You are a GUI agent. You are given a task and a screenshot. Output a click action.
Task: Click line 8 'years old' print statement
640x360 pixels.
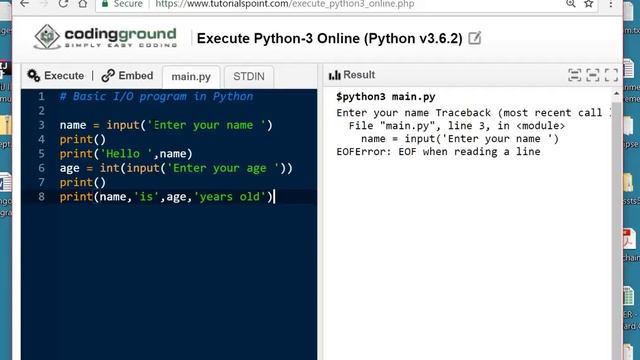(x=166, y=197)
